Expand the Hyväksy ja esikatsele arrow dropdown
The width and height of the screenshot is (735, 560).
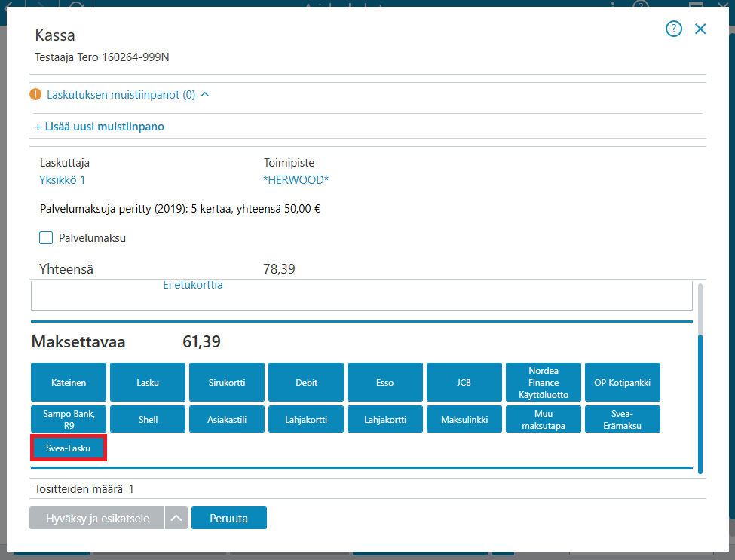pyautogui.click(x=176, y=518)
